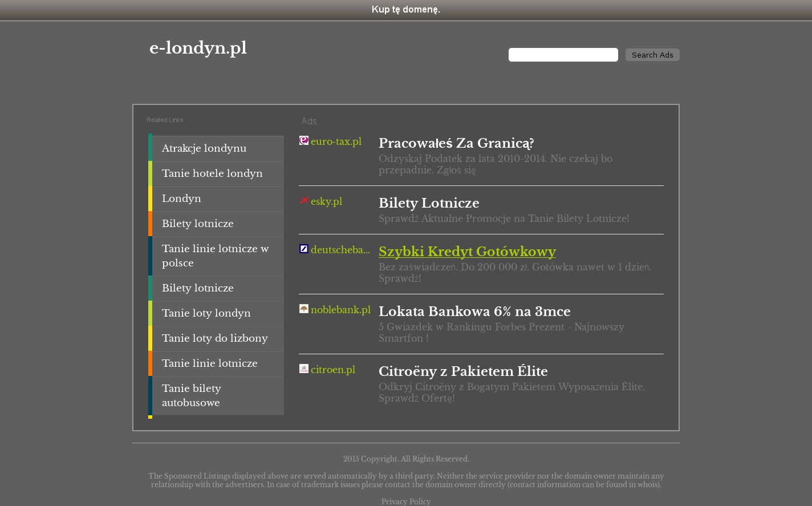Image resolution: width=812 pixels, height=506 pixels.
Task: Open the 'Atrakcje londynu' related link
Action: tap(204, 148)
